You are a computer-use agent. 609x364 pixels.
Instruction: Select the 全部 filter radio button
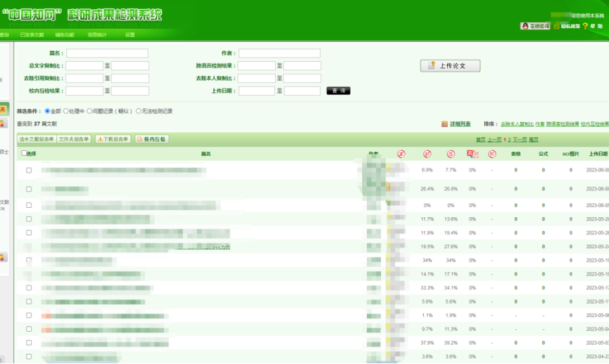[47, 111]
